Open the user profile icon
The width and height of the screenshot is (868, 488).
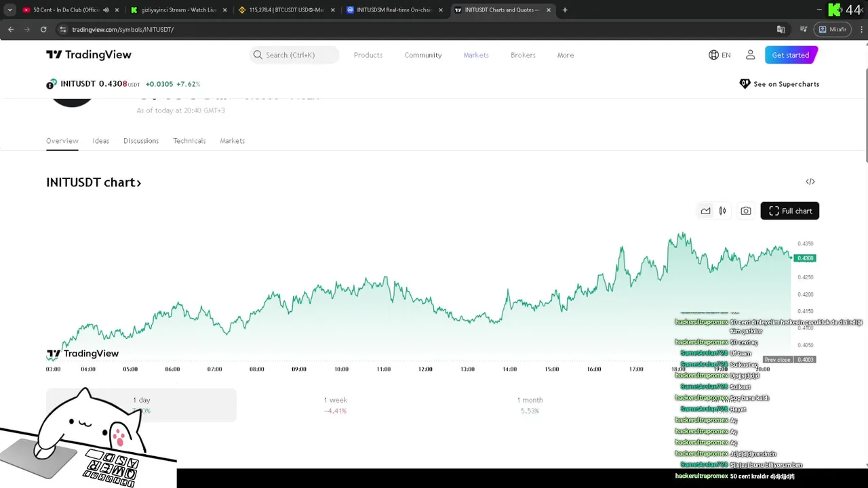click(750, 55)
